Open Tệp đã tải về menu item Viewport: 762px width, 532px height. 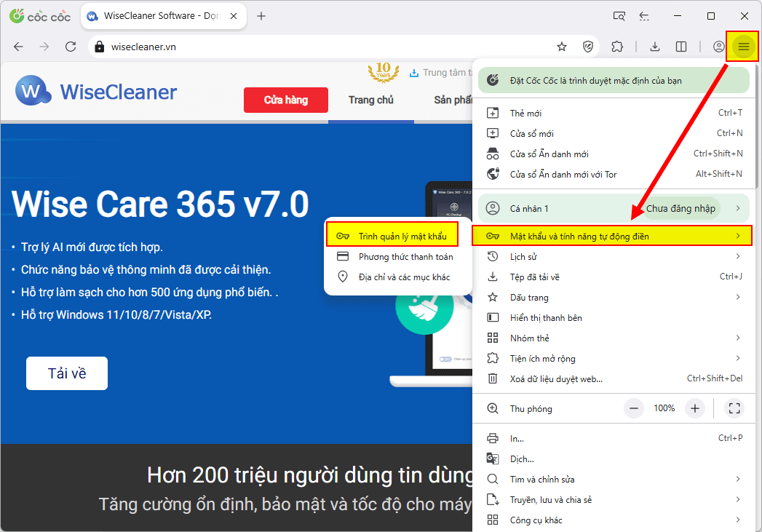[614, 277]
